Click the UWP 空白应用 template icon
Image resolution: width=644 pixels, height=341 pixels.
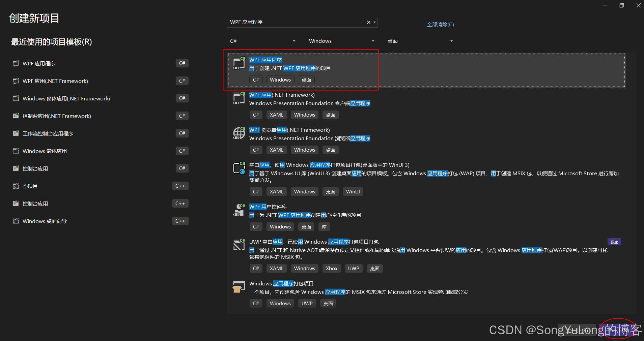(x=239, y=245)
